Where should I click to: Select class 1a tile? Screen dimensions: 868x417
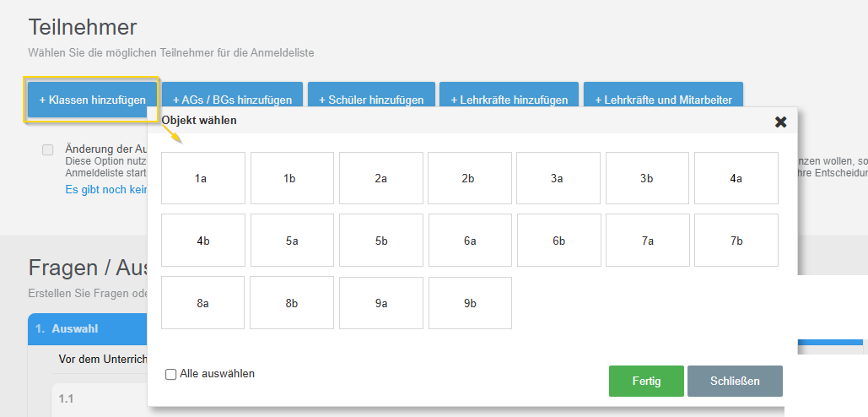click(202, 178)
